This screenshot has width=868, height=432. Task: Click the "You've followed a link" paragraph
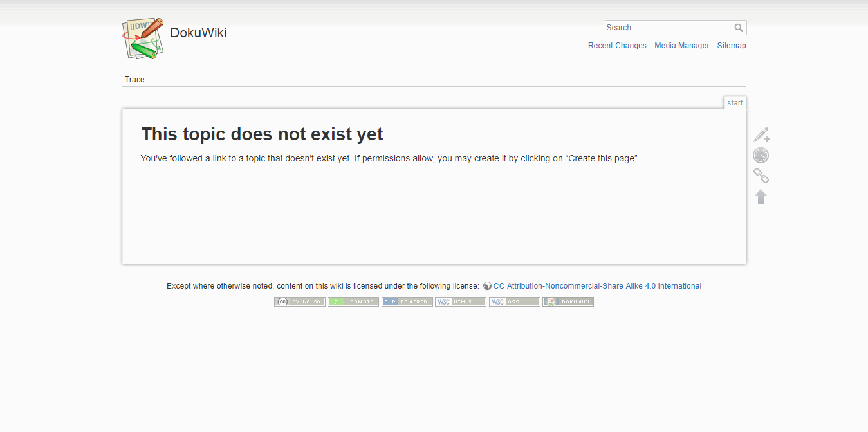(x=390, y=158)
